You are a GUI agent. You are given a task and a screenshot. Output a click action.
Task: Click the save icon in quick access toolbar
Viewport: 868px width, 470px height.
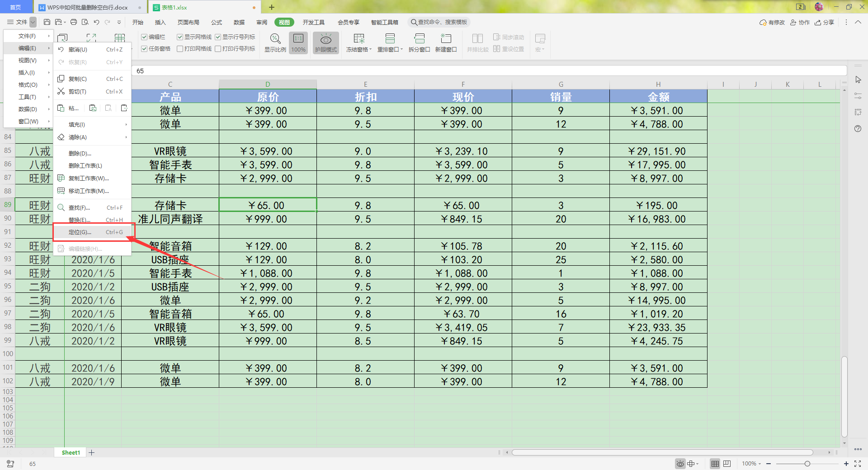pyautogui.click(x=47, y=22)
